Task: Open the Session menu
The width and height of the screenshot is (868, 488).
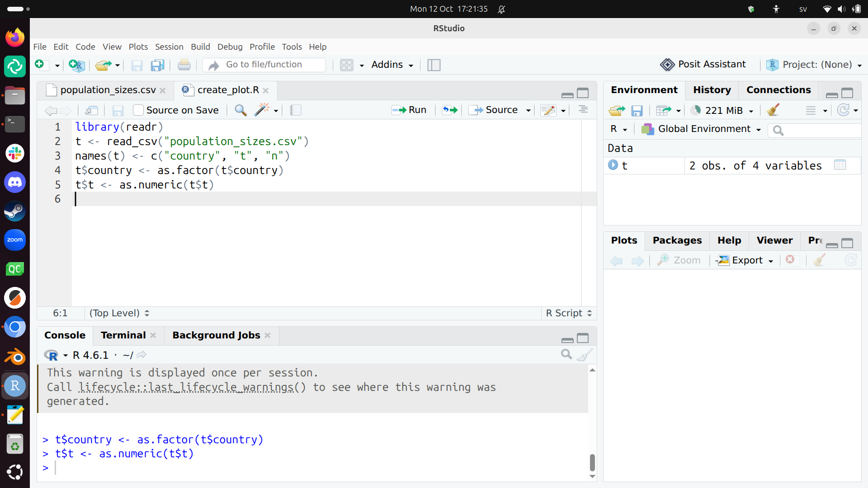Action: pyautogui.click(x=169, y=47)
